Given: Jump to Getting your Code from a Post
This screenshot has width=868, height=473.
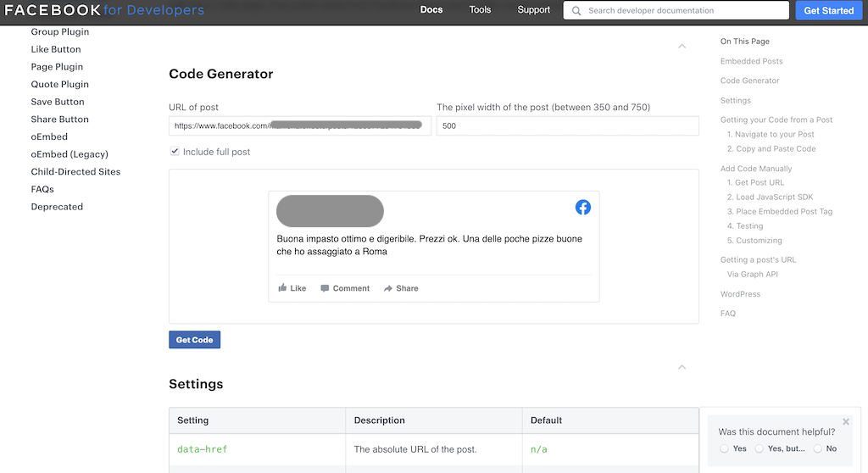Looking at the screenshot, I should (x=776, y=120).
